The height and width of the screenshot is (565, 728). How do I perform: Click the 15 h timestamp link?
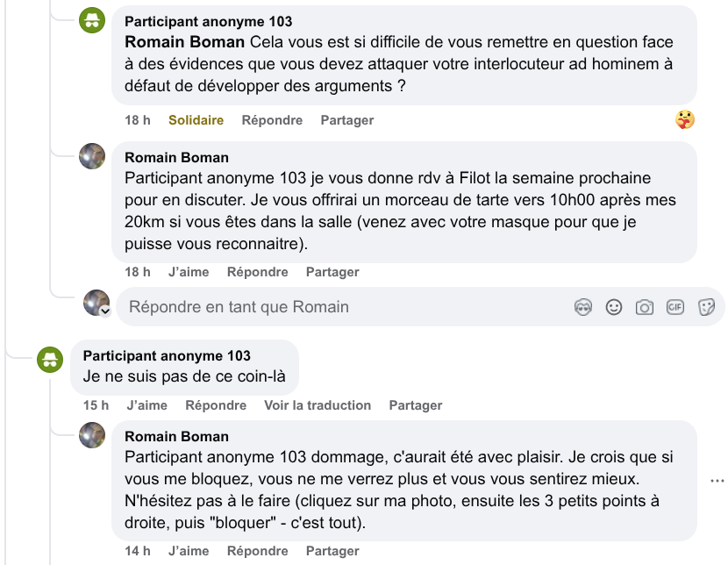click(96, 405)
